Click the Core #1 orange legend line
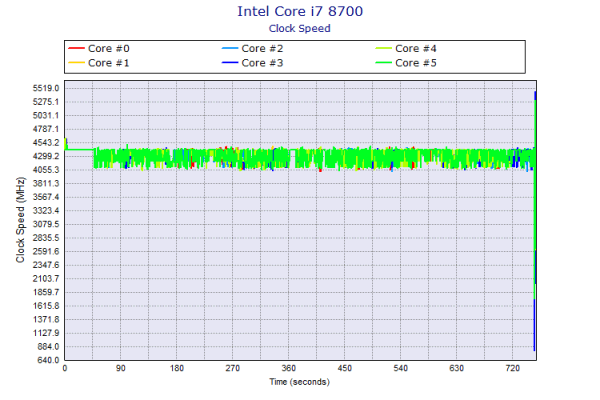Viewport: 600px width, 400px height. point(76,62)
